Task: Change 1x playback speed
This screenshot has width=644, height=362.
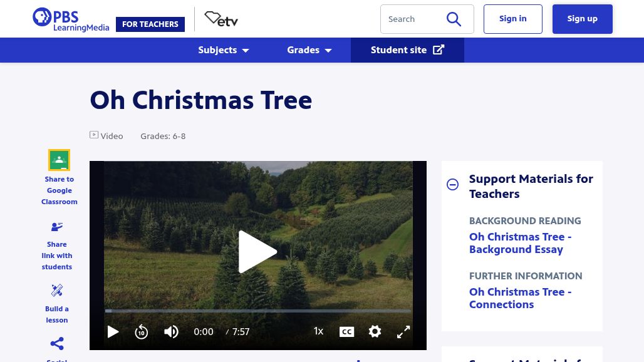Action: (318, 331)
